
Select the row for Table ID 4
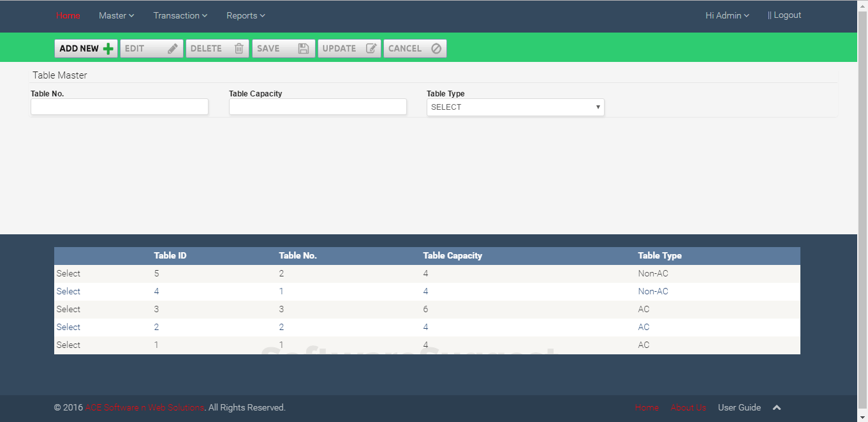click(68, 291)
